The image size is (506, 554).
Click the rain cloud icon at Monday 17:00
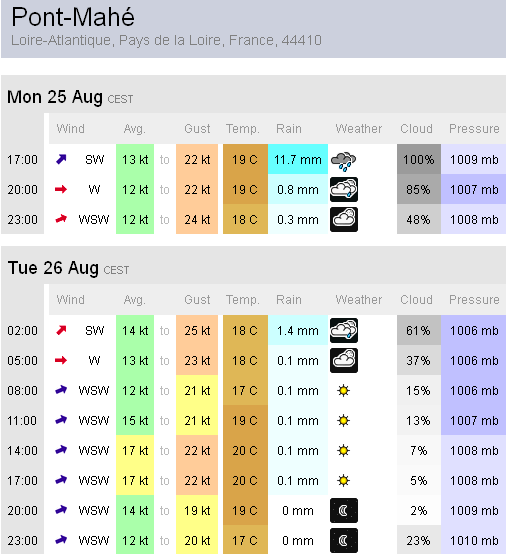click(x=343, y=161)
